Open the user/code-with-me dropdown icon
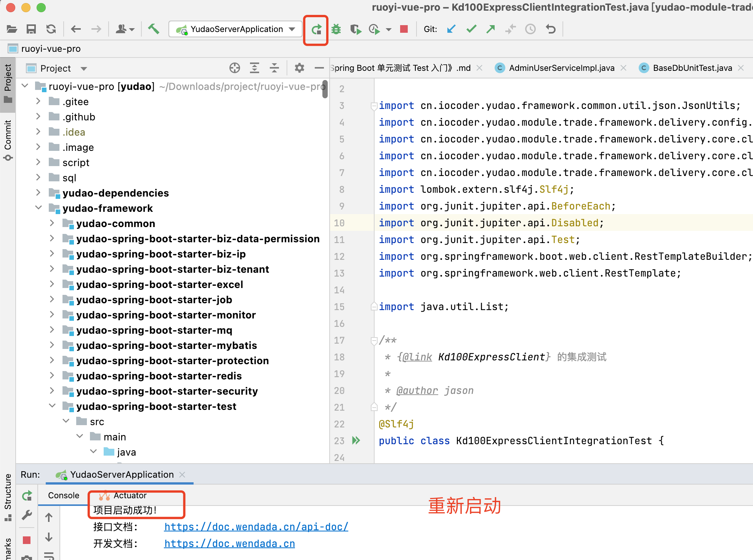This screenshot has width=753, height=560. click(x=125, y=29)
